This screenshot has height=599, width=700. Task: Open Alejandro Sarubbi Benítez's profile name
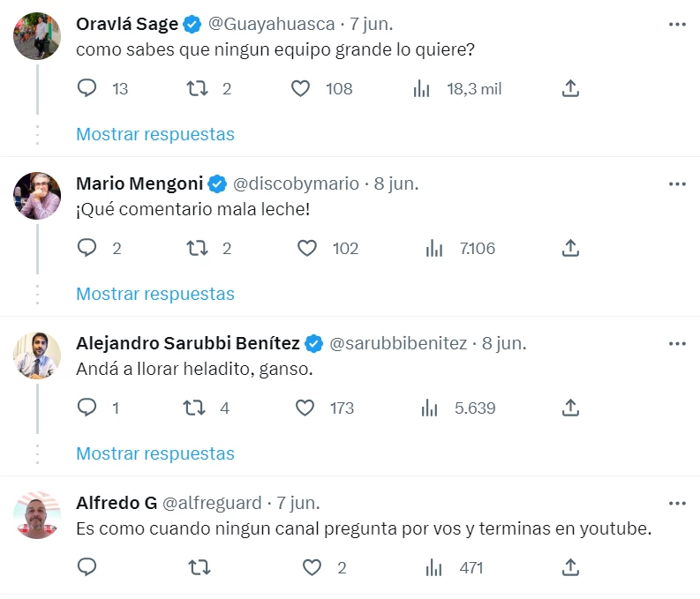pos(188,343)
